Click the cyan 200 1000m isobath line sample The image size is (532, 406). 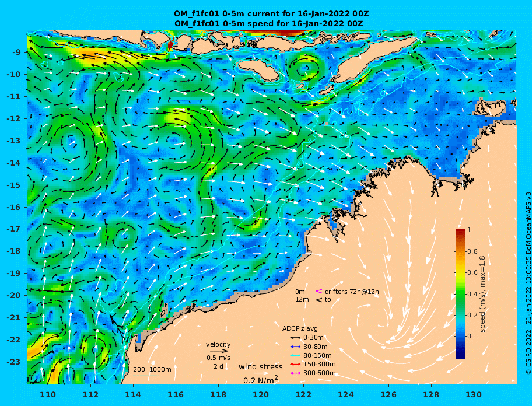click(146, 375)
